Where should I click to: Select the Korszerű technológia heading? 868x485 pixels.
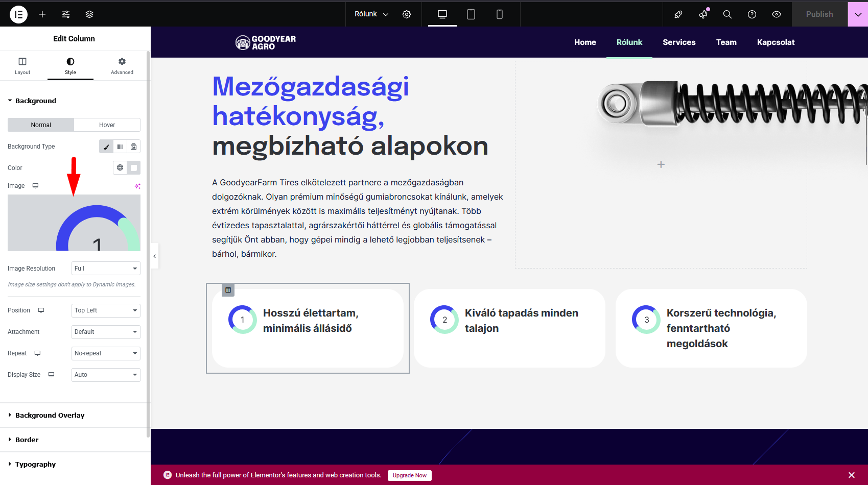coord(721,328)
